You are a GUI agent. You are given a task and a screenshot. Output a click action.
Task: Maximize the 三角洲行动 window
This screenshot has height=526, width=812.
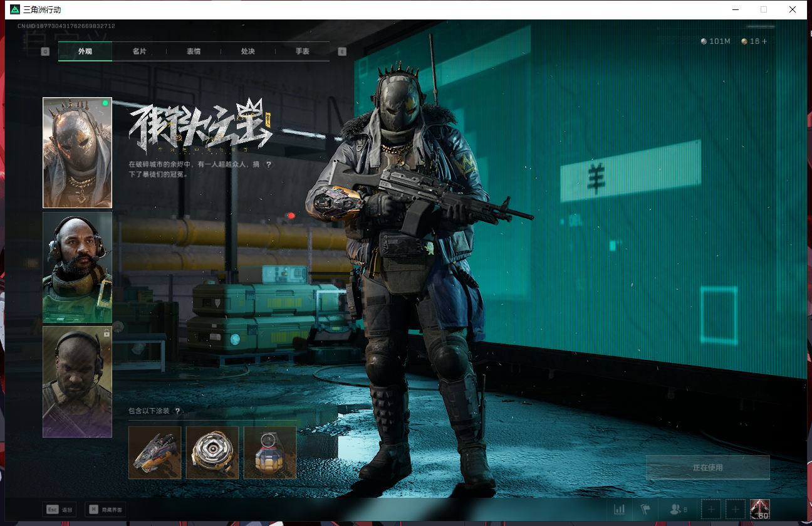[x=764, y=9]
